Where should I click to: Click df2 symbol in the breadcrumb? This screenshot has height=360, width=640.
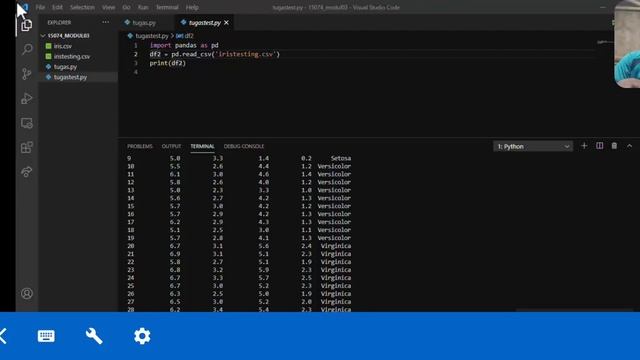point(185,36)
